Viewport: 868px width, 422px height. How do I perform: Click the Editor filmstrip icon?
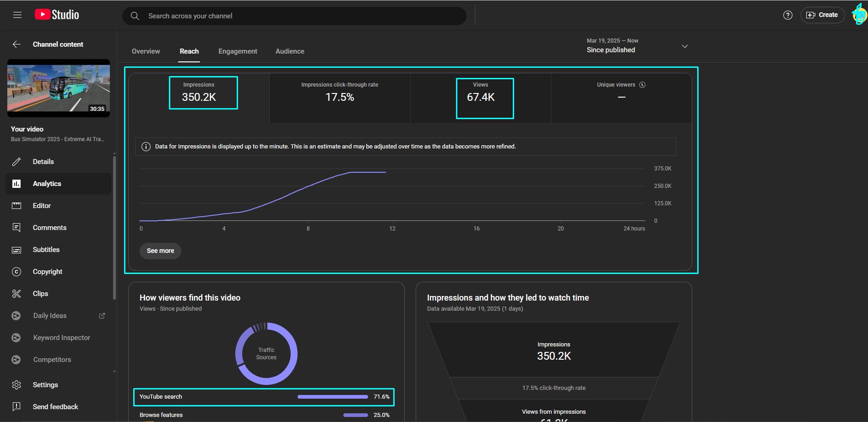click(x=16, y=206)
